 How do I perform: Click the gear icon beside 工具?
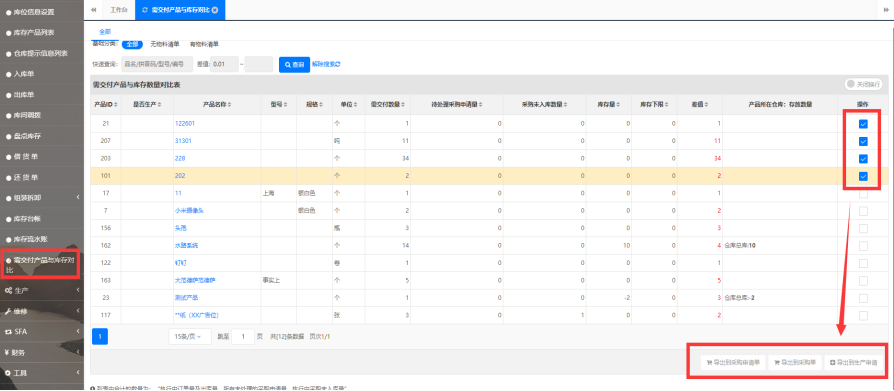tap(9, 373)
